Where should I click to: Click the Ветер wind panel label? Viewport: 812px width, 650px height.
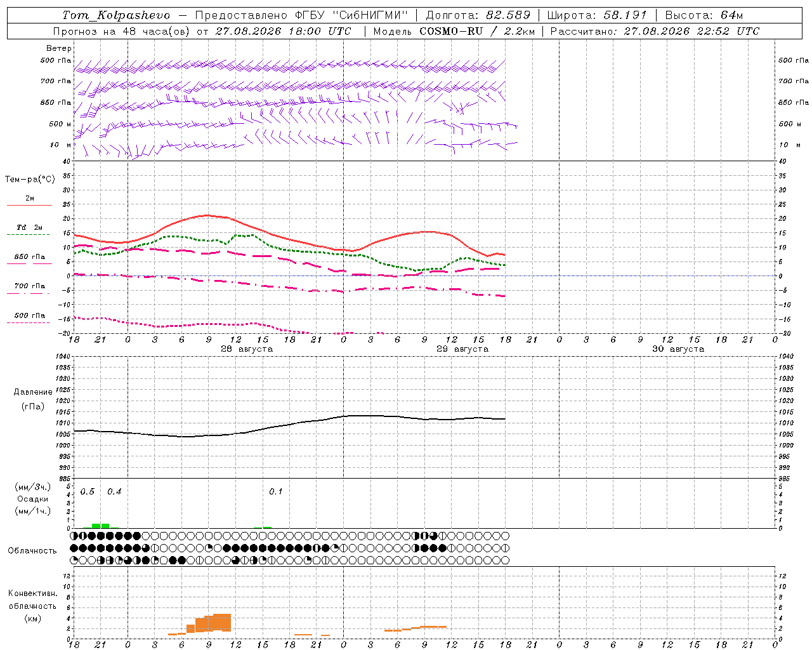pyautogui.click(x=59, y=48)
